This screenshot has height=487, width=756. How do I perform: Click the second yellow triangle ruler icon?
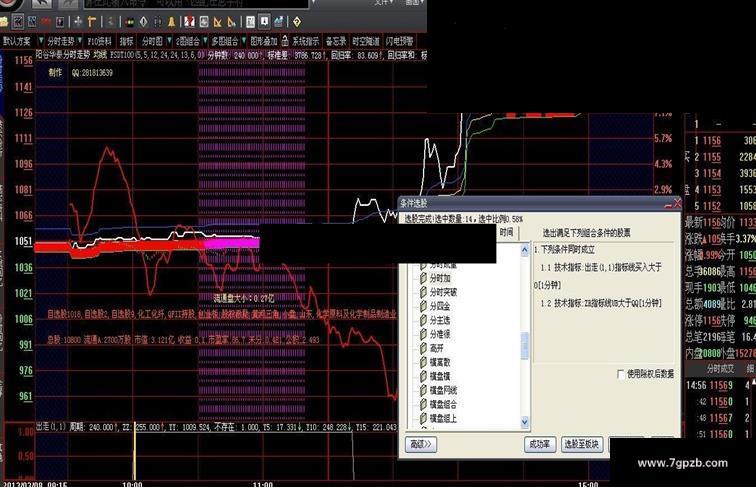tap(231, 22)
